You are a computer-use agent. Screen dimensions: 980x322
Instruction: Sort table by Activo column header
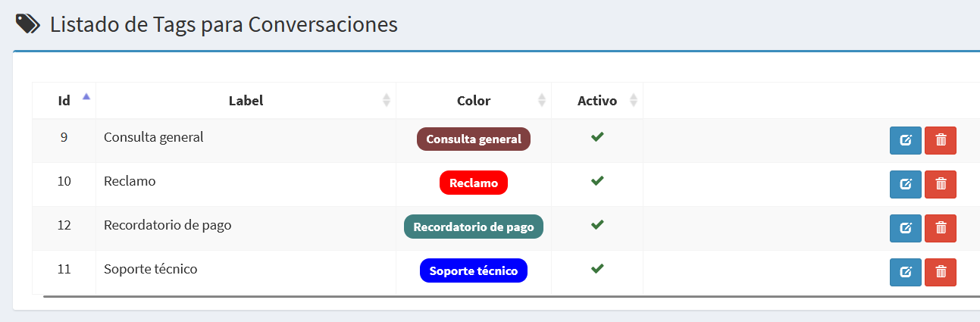pos(597,101)
